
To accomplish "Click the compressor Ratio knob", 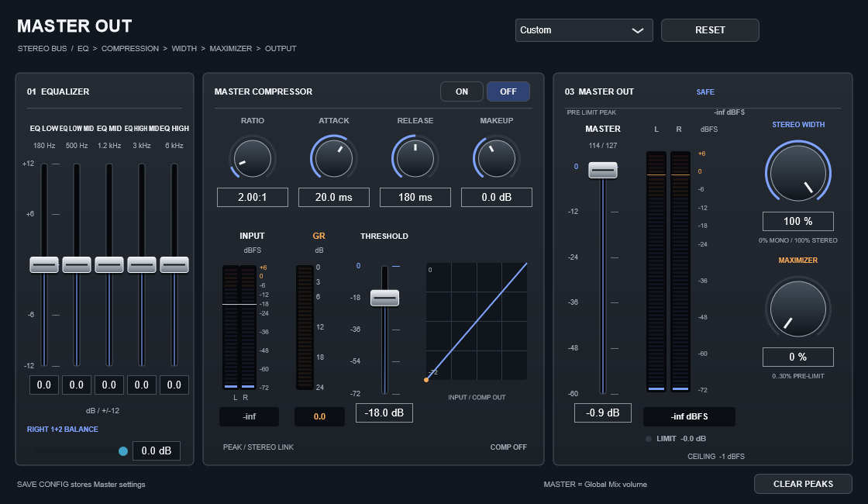I will [253, 158].
